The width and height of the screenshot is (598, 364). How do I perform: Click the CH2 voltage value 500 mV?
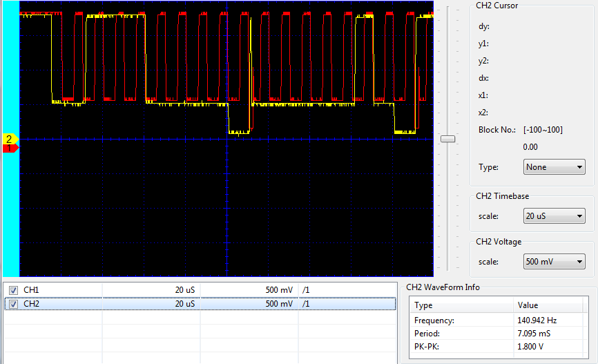pos(279,304)
